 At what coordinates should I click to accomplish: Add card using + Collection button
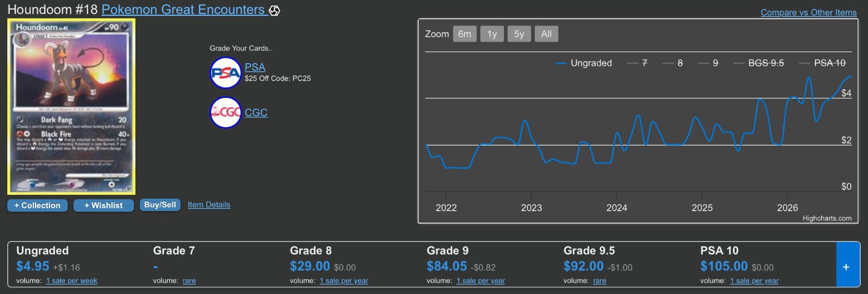tap(37, 205)
